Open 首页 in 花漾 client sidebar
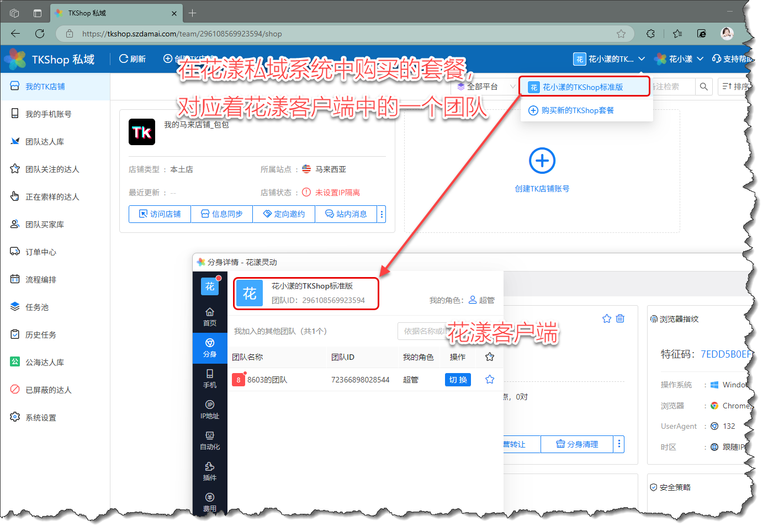Image resolution: width=768 pixels, height=532 pixels. pos(210,317)
